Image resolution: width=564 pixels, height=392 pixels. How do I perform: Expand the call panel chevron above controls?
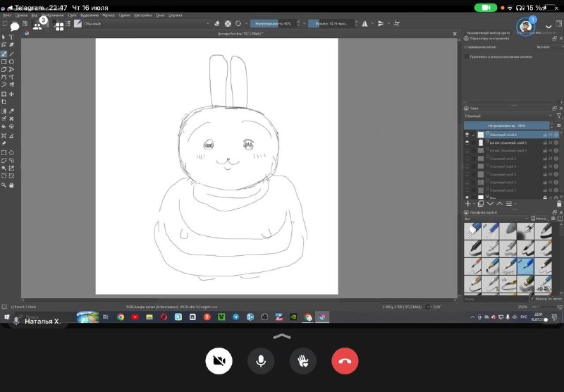[x=282, y=336]
